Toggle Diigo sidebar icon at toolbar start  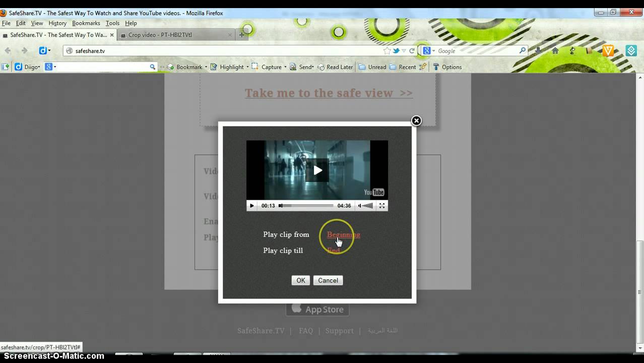coord(6,67)
